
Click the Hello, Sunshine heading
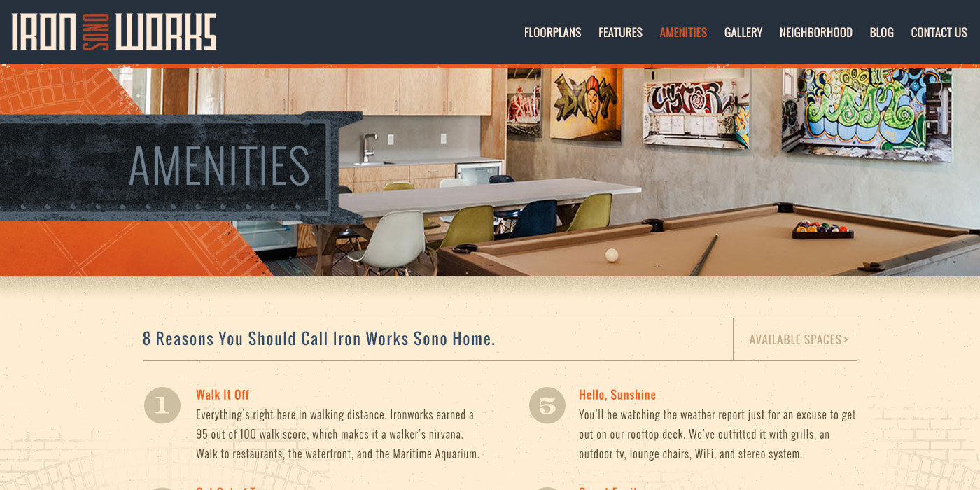[x=617, y=395]
